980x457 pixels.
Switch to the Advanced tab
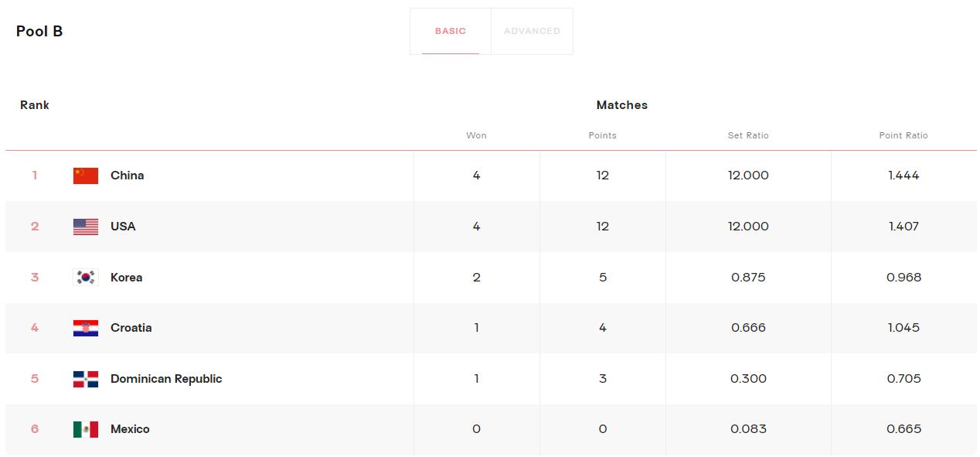pyautogui.click(x=532, y=32)
